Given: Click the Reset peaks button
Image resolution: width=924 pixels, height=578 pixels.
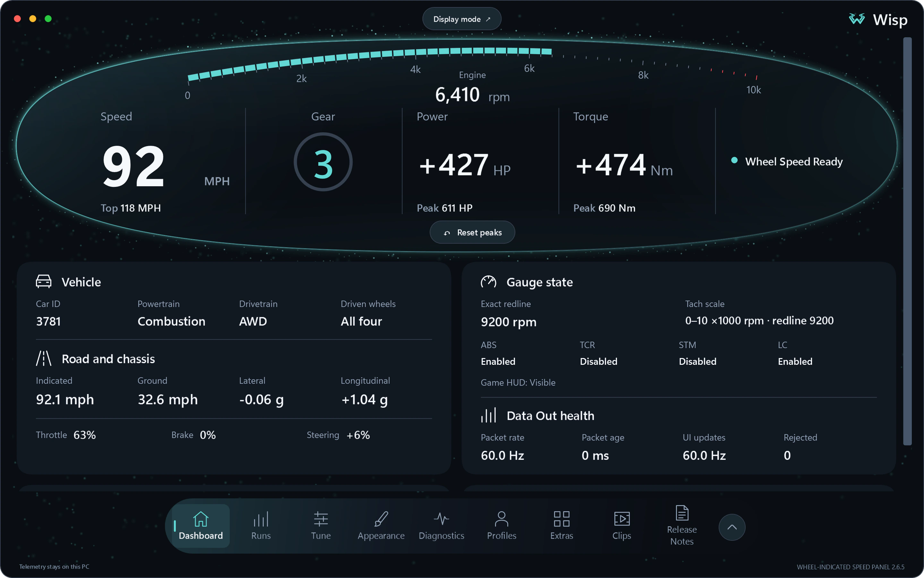Looking at the screenshot, I should pos(472,232).
